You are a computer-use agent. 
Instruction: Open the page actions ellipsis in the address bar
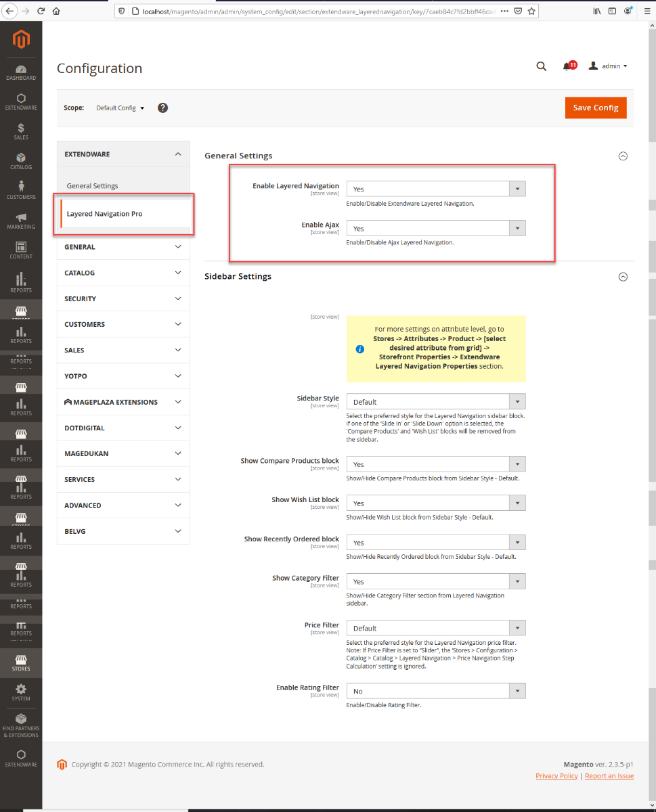[x=504, y=11]
